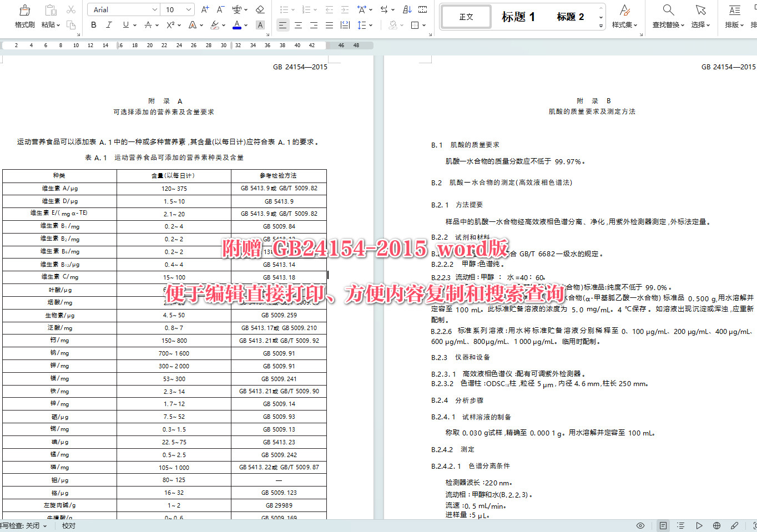This screenshot has width=757, height=532.
Task: Select the 正文 body text style
Action: pyautogui.click(x=466, y=17)
